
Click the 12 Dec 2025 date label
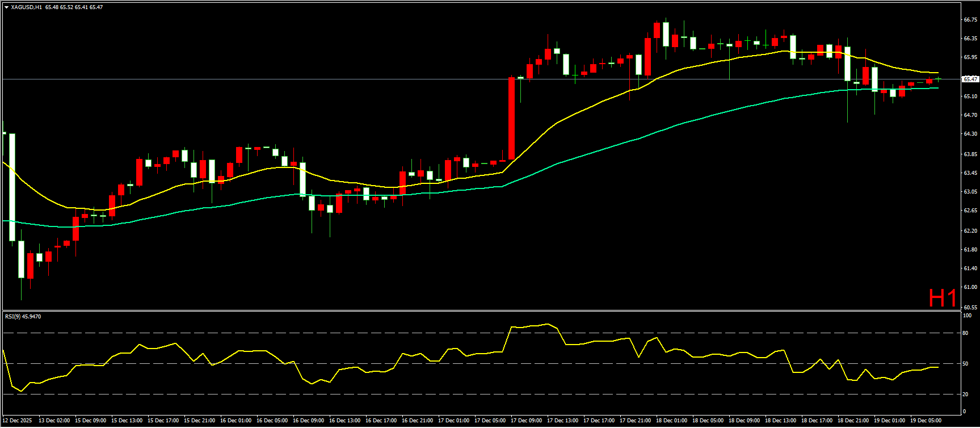(x=18, y=421)
